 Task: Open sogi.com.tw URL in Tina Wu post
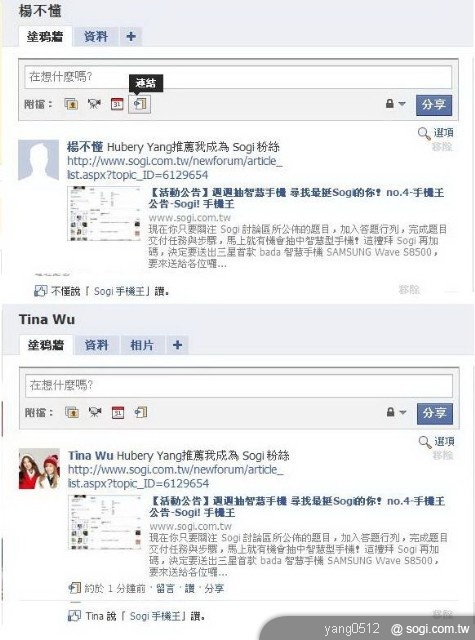pyautogui.click(x=176, y=477)
